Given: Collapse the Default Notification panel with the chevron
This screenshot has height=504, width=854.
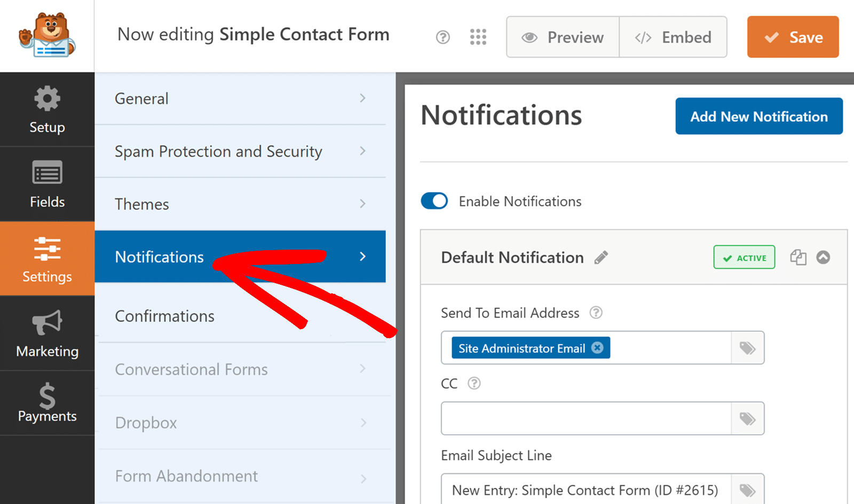Looking at the screenshot, I should (823, 257).
